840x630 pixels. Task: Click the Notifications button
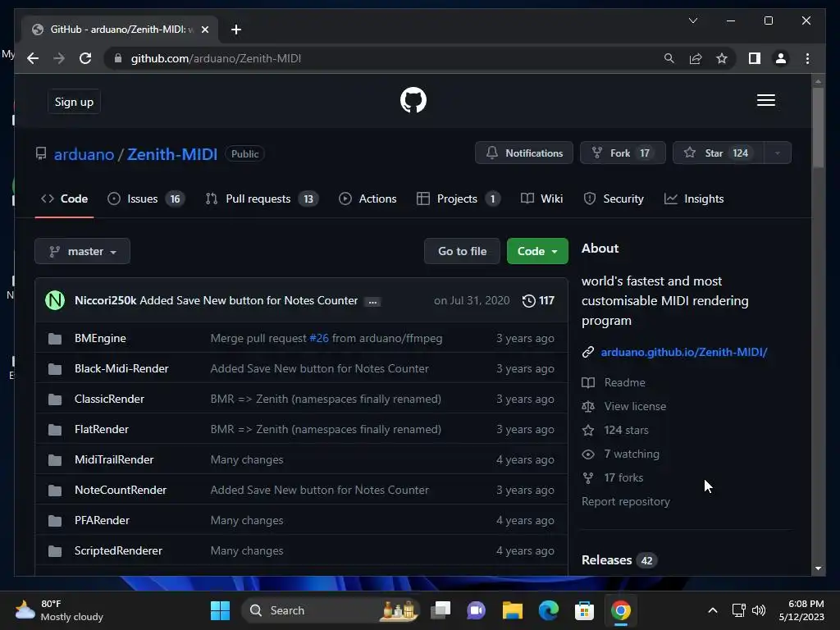point(524,153)
